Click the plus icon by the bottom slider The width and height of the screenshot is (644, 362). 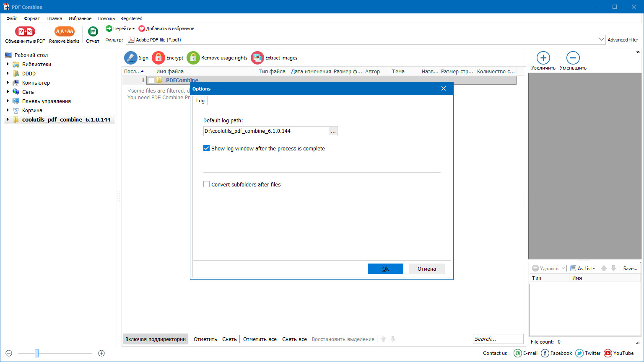pyautogui.click(x=101, y=353)
